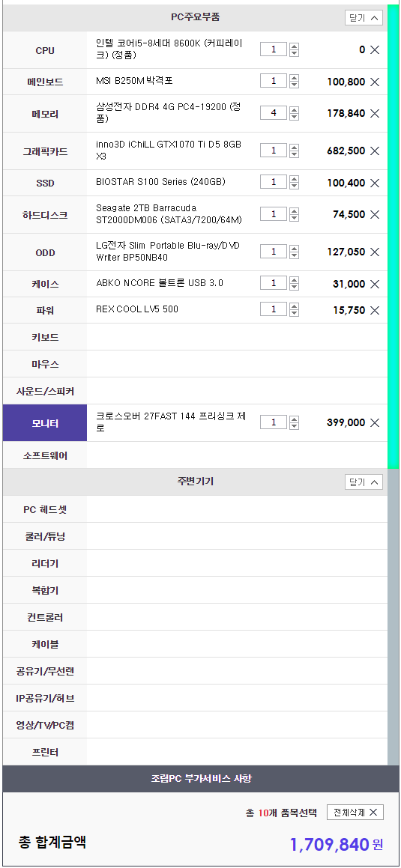Delete the 크로스오버 27FAST monitor entry
This screenshot has width=401, height=868.
(375, 422)
